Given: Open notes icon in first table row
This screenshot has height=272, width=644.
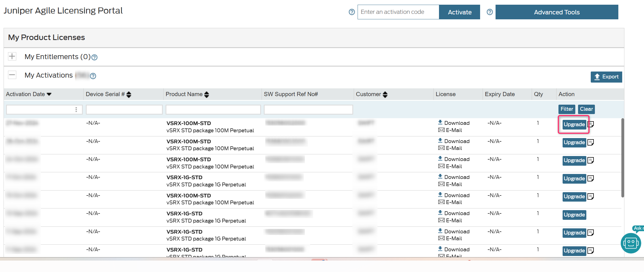Looking at the screenshot, I should coord(591,124).
